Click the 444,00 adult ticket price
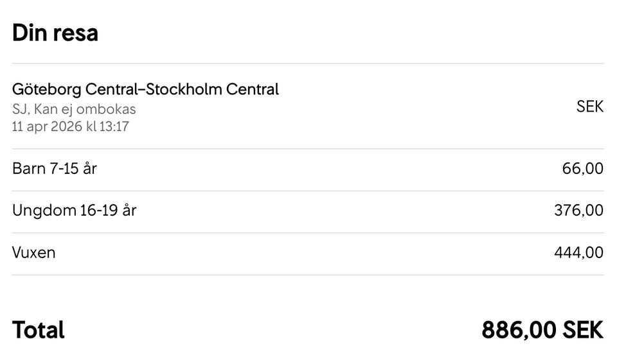Viewport: 617px width, 364px height. [578, 253]
